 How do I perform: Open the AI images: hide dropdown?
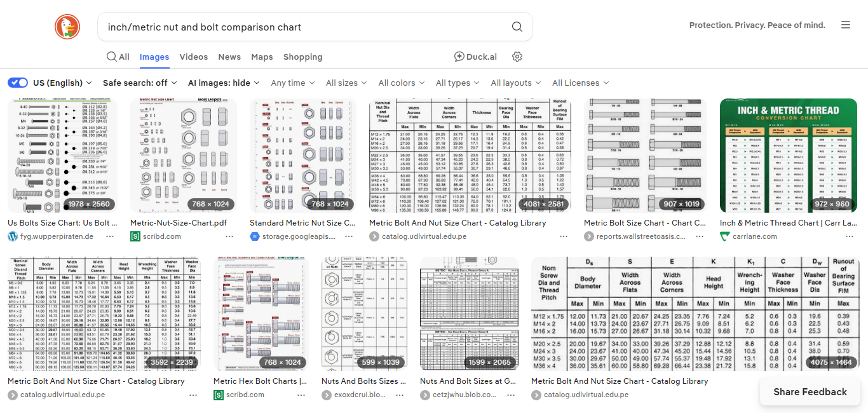pos(224,83)
